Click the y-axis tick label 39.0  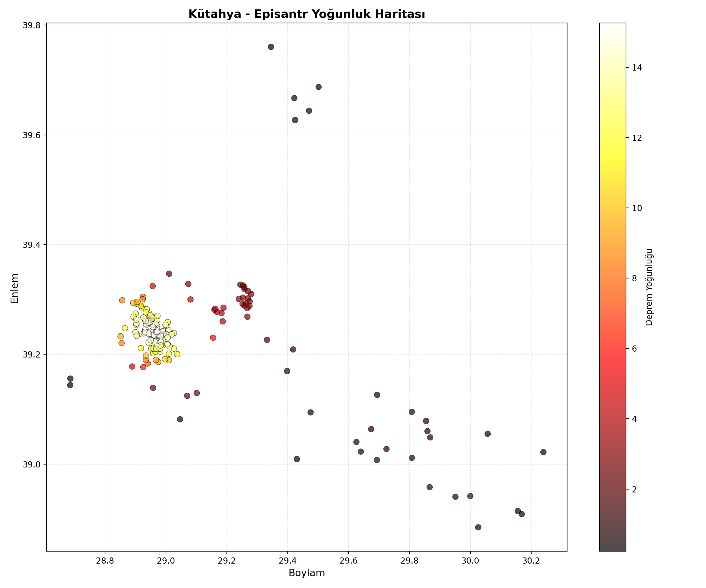tap(31, 464)
